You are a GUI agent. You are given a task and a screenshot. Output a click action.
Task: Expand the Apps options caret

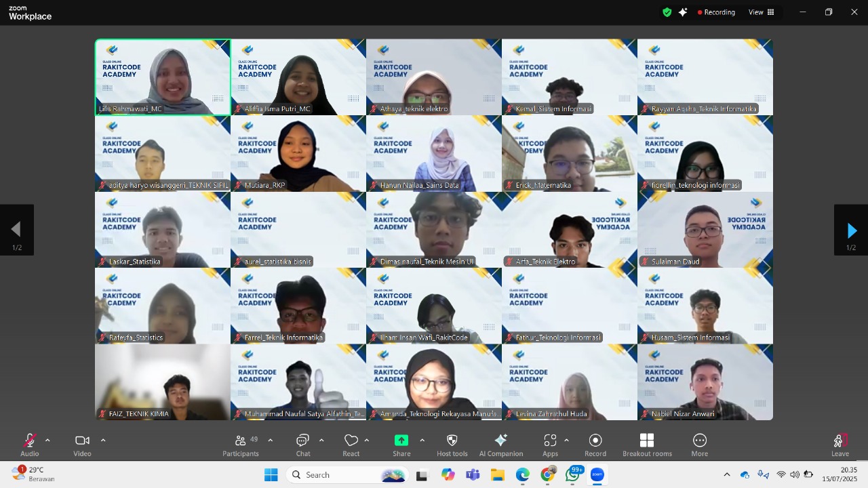tap(566, 441)
